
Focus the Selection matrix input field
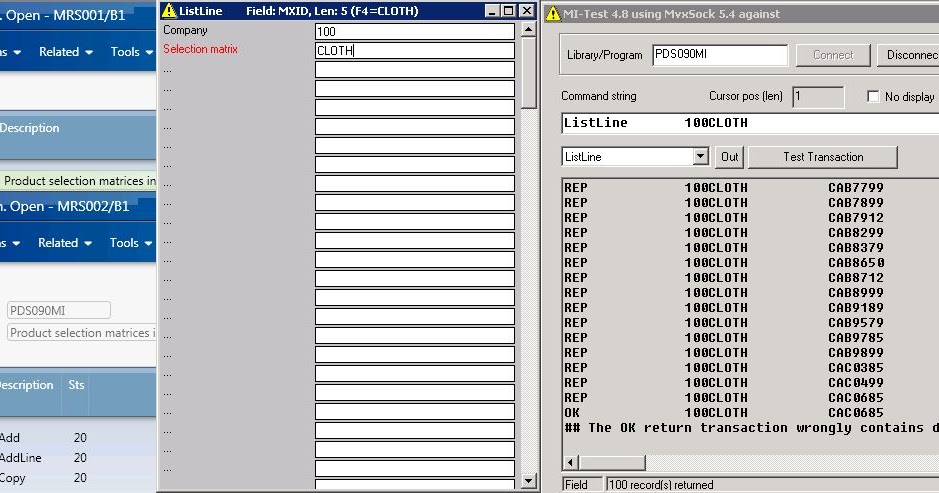tap(414, 51)
